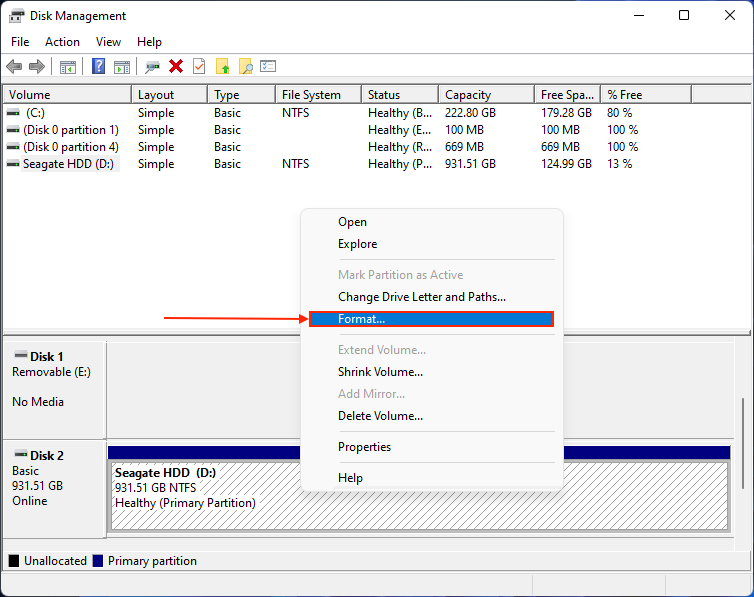
Task: Click the drive icon beside (C:)
Action: tap(13, 112)
